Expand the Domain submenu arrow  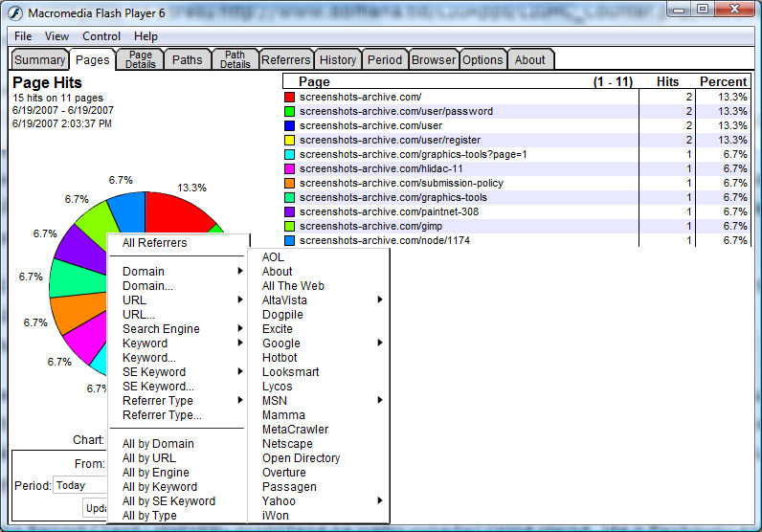pyautogui.click(x=240, y=271)
